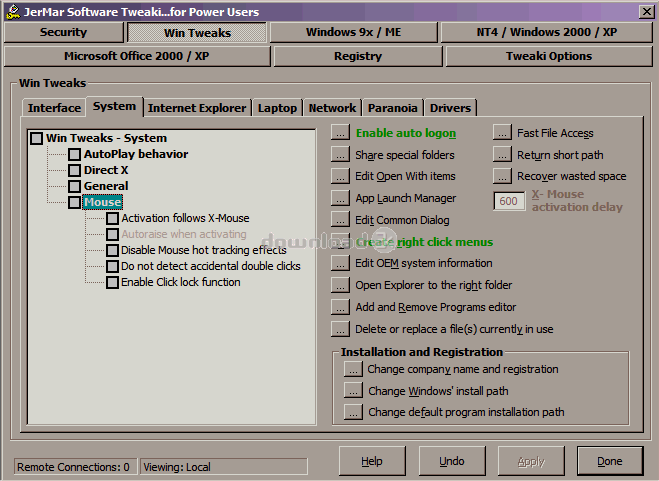Image resolution: width=659 pixels, height=481 pixels.
Task: Open the Tweaki Options tab
Action: (548, 56)
